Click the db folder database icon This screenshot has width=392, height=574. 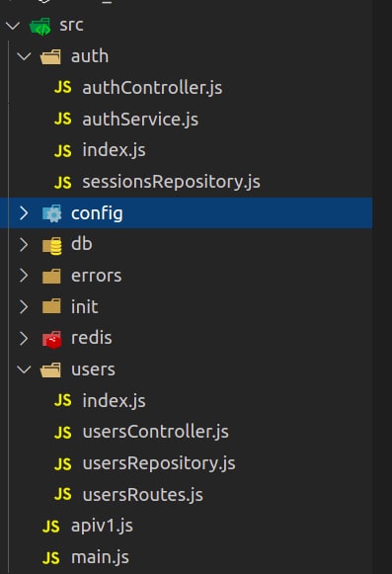(x=52, y=245)
